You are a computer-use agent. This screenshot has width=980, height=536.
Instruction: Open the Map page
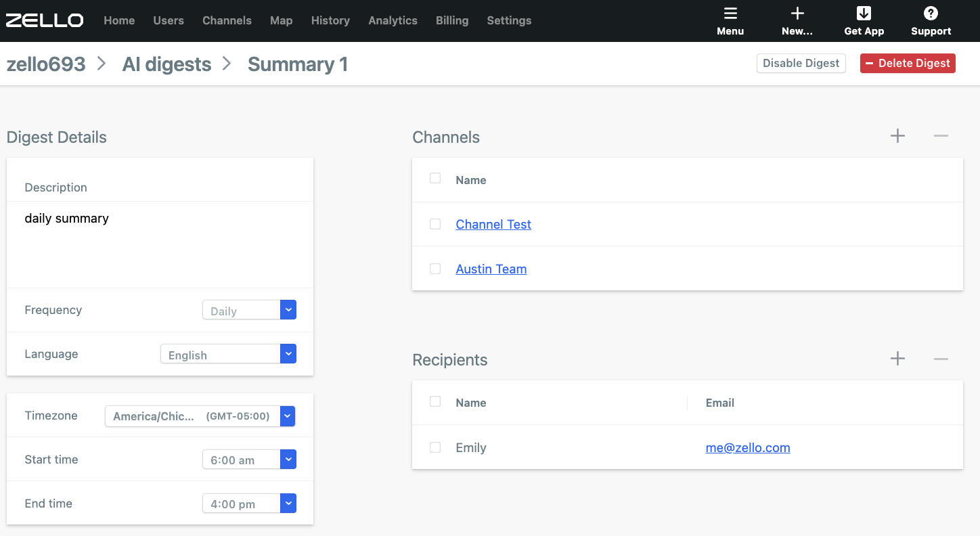click(282, 20)
